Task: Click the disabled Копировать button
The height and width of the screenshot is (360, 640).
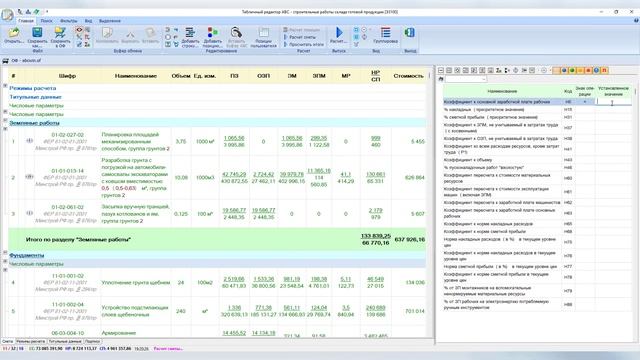Action: [107, 35]
